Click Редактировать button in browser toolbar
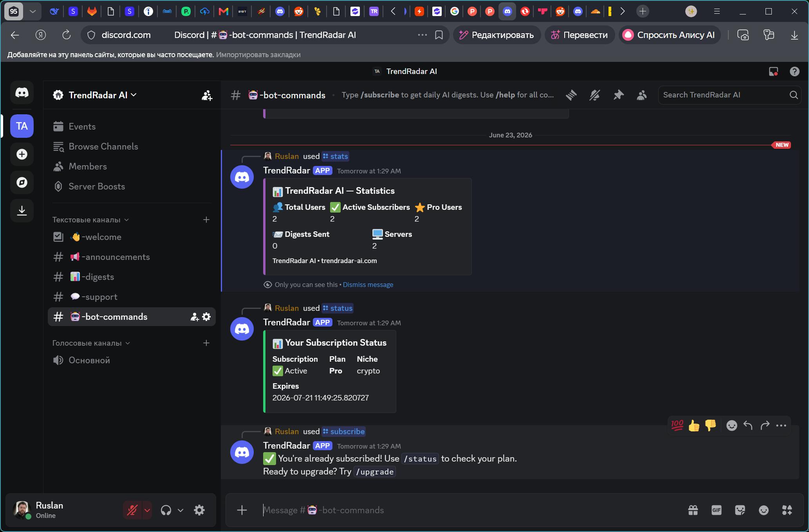 tap(497, 35)
